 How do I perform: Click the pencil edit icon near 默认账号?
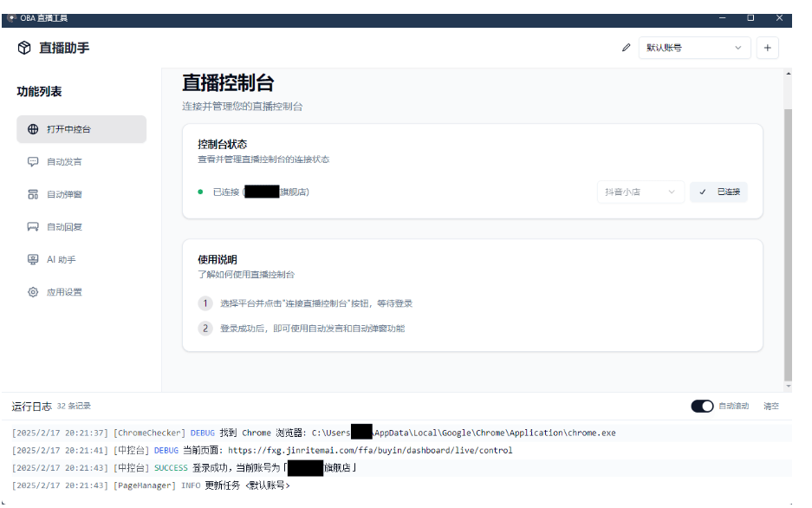(627, 48)
